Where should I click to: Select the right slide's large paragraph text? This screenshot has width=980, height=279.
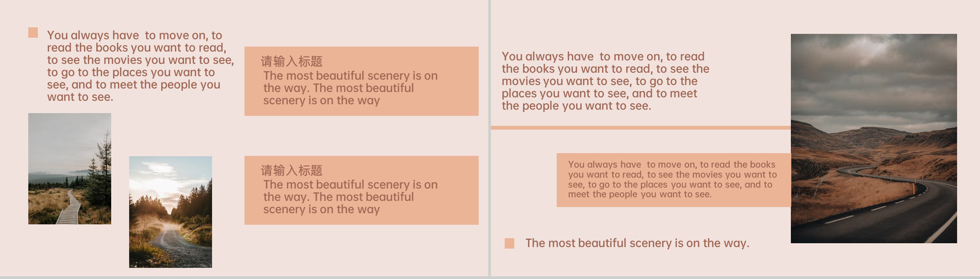click(606, 81)
